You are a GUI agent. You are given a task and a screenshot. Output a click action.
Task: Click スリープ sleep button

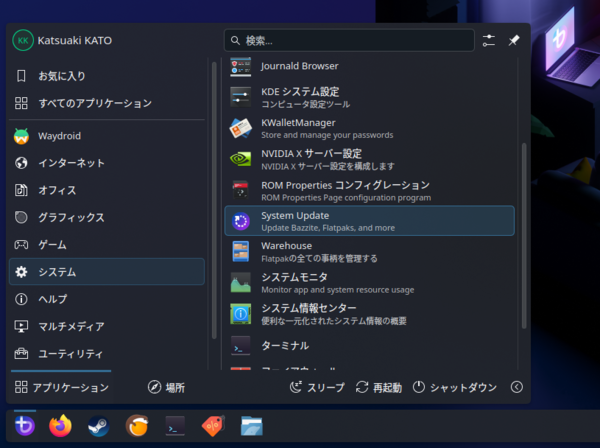point(317,387)
